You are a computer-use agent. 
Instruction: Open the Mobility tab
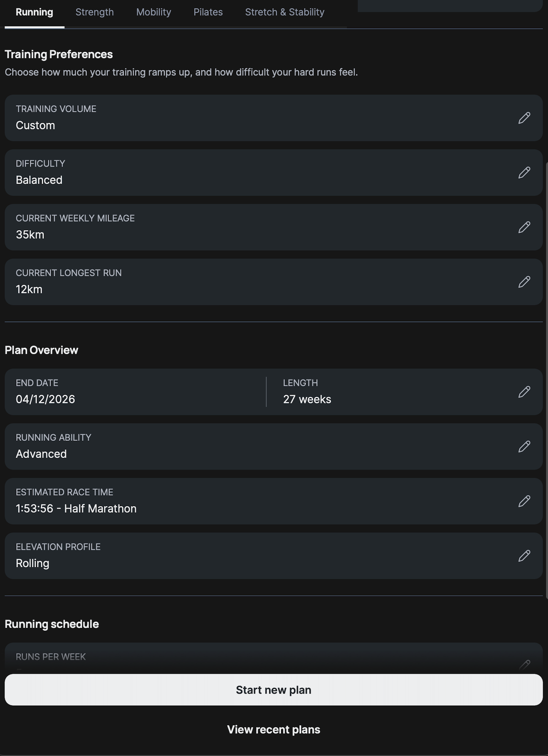(153, 12)
